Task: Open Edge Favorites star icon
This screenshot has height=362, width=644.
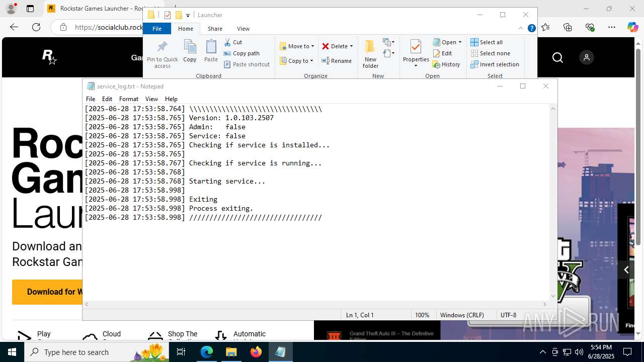Action: (546, 27)
